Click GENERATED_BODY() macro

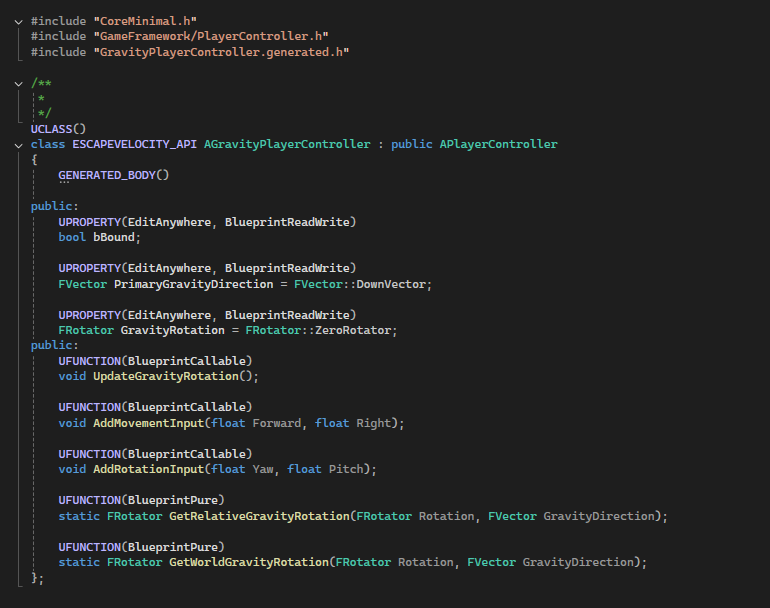pyautogui.click(x=113, y=175)
